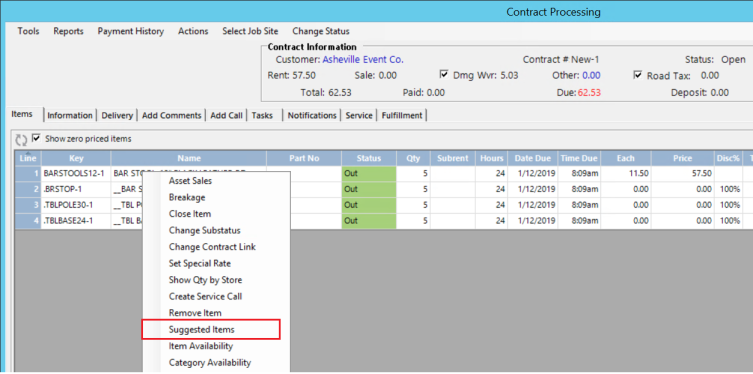Sort by the Hours column header
Viewport: 753px width, 374px height.
[x=492, y=158]
